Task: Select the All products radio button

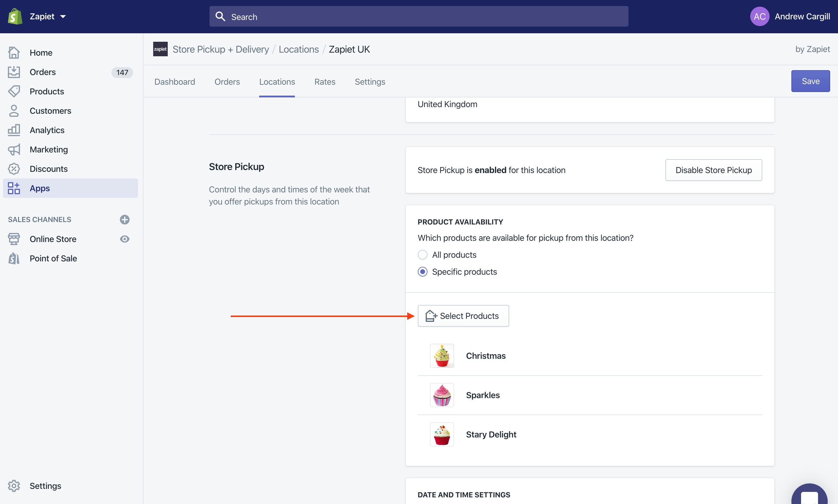Action: coord(422,255)
